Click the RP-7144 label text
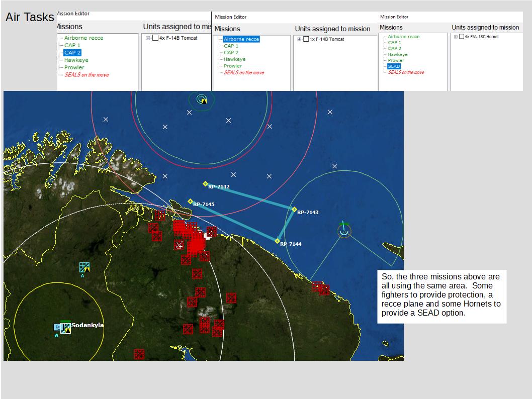 pos(291,244)
